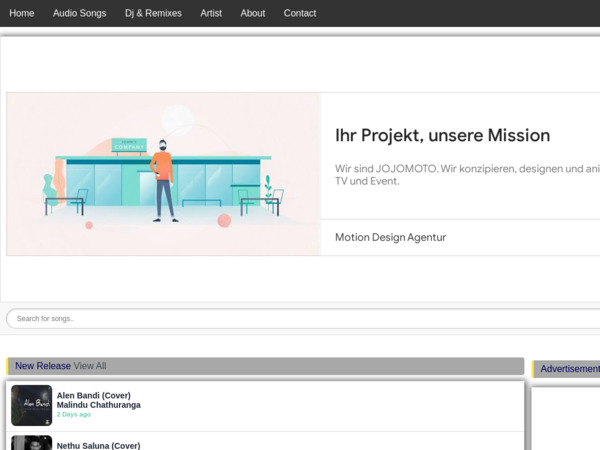Open the Motion Design Agentur ad link
This screenshot has height=450, width=600.
pyautogui.click(x=391, y=237)
